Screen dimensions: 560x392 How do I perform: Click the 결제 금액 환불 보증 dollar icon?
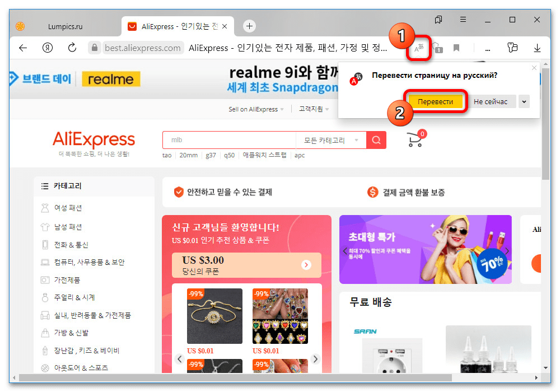tap(372, 192)
